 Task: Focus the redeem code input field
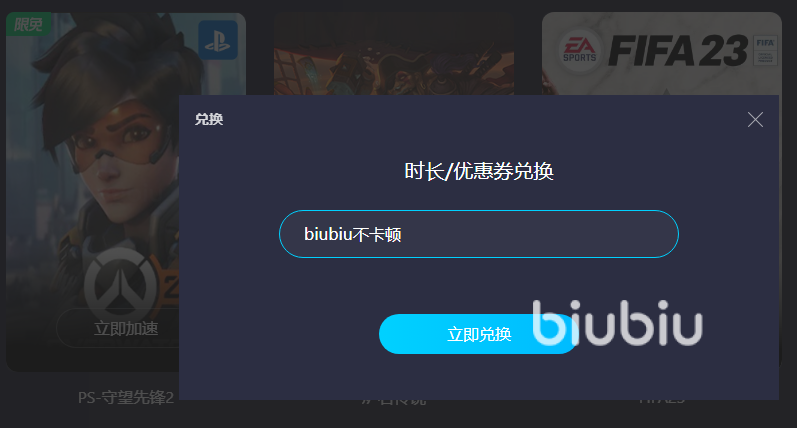[479, 234]
